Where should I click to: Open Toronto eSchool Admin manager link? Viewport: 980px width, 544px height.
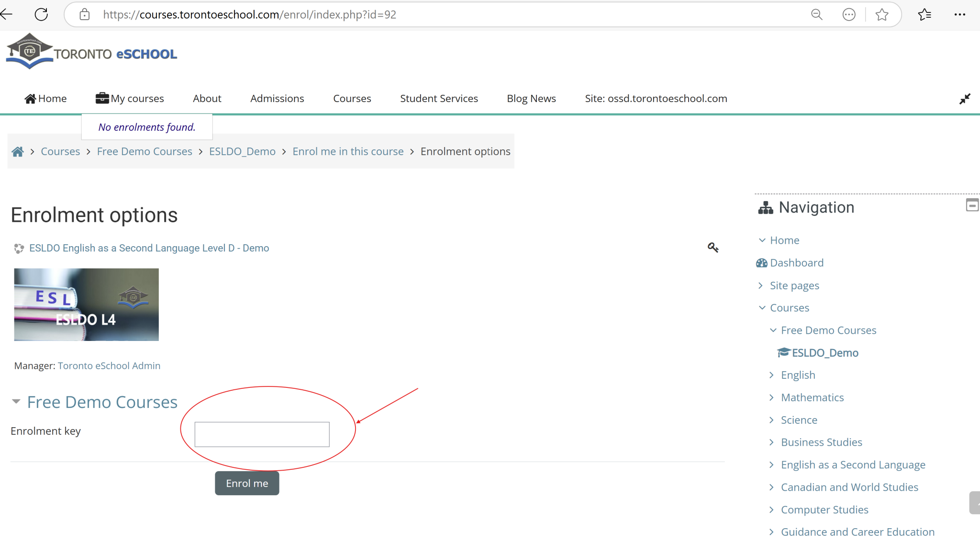pos(109,366)
